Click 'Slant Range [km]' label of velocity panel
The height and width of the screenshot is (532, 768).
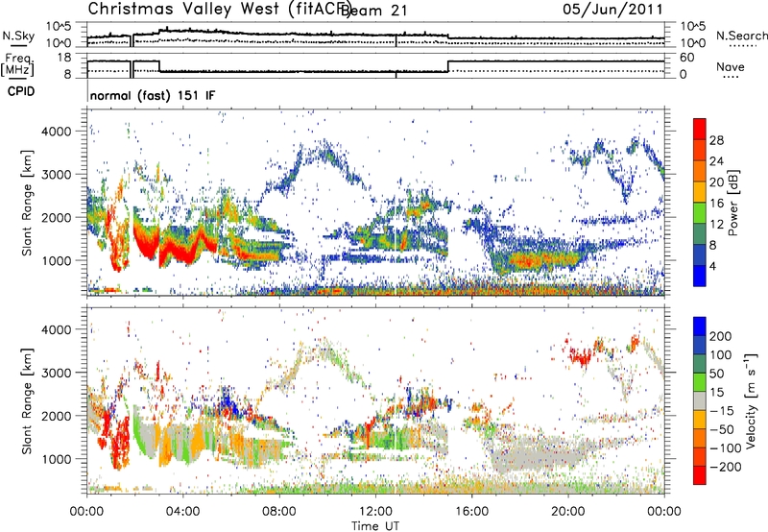coord(27,400)
